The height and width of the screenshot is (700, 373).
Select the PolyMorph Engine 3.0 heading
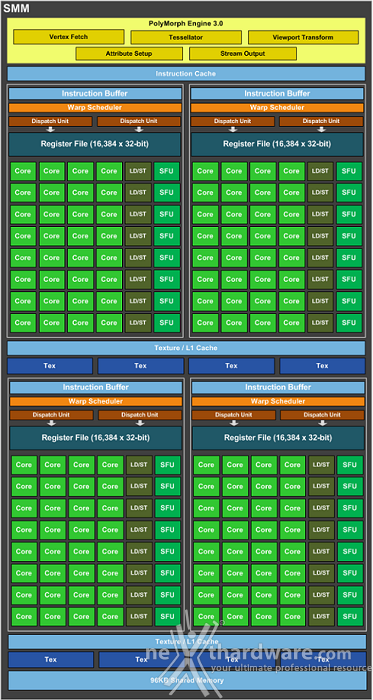pyautogui.click(x=186, y=23)
